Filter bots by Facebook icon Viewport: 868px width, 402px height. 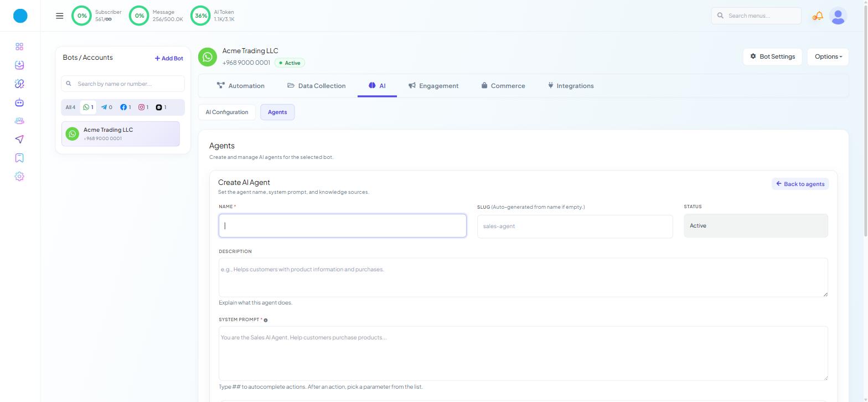pos(126,107)
